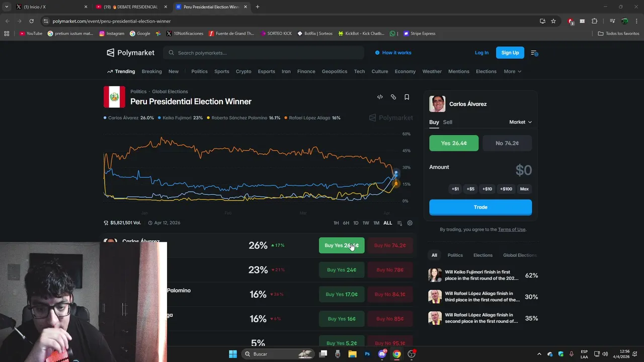
Task: Open the WhatsApp bookmark icon
Action: tap(392, 34)
